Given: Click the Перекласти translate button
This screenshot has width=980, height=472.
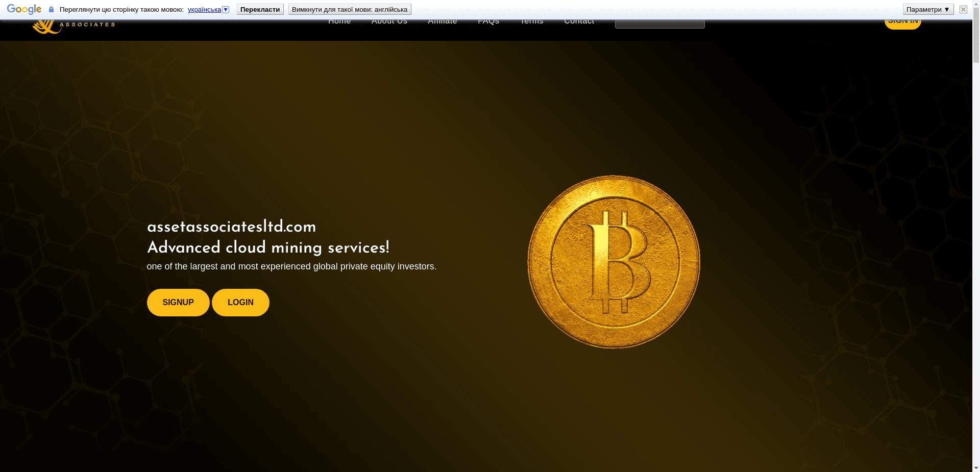Looking at the screenshot, I should [x=260, y=10].
